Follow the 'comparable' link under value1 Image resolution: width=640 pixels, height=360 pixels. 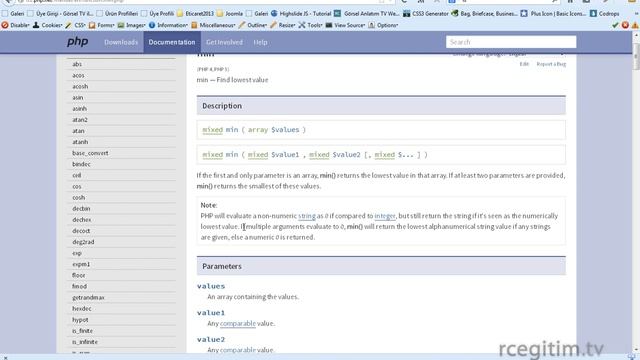[238, 323]
